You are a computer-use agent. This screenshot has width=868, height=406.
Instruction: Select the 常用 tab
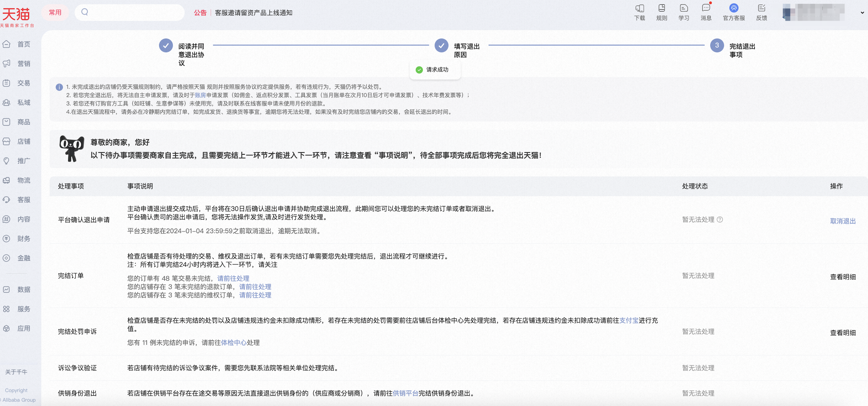(x=55, y=12)
